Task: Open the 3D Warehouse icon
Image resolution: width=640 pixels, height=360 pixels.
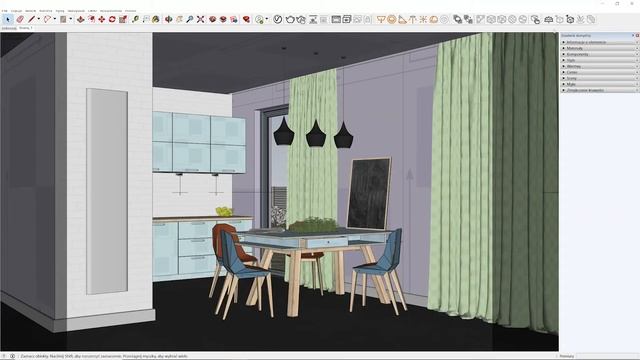Action: click(x=212, y=19)
